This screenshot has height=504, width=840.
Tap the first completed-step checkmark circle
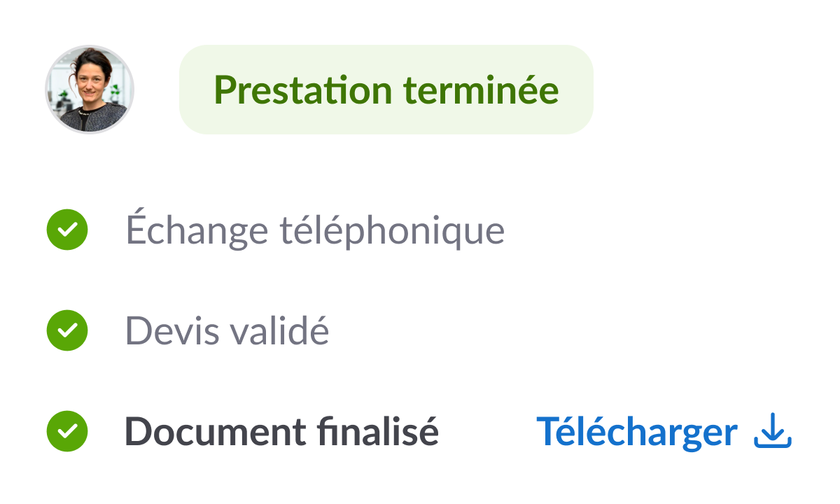67,230
